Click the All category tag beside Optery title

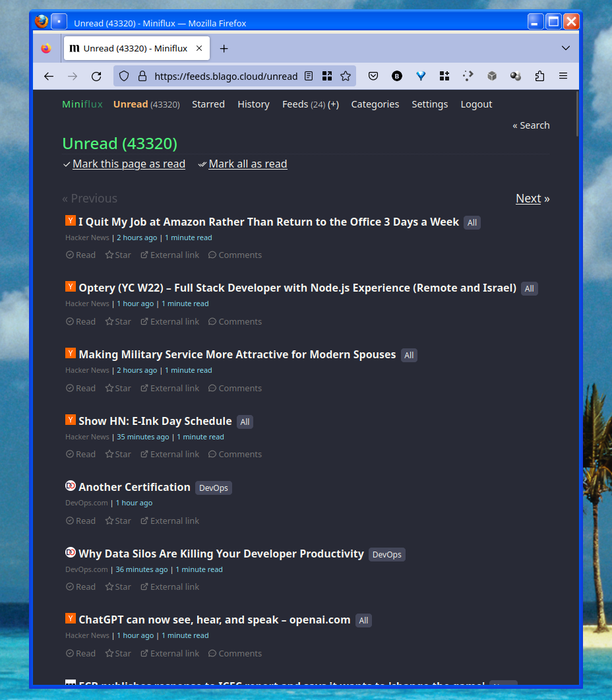coord(530,288)
